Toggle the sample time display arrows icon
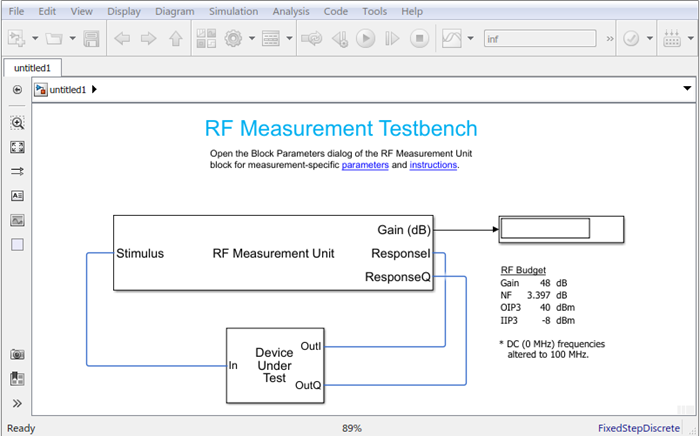Viewport: 700px width, 436px height. pos(17,172)
